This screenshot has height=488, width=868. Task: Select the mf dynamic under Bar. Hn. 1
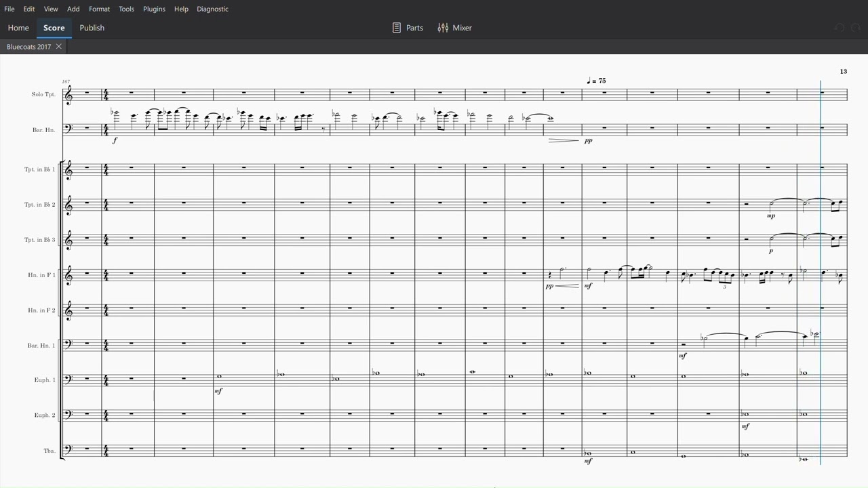point(683,356)
